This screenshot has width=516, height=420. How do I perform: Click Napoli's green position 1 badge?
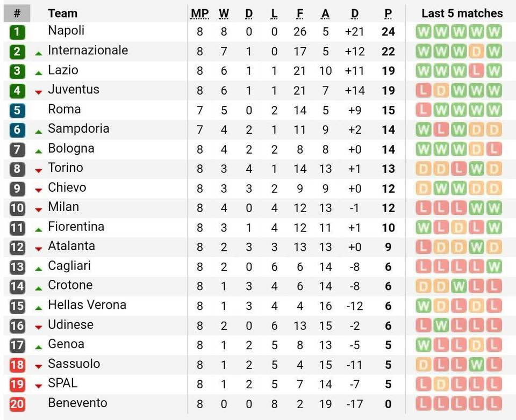pos(17,32)
